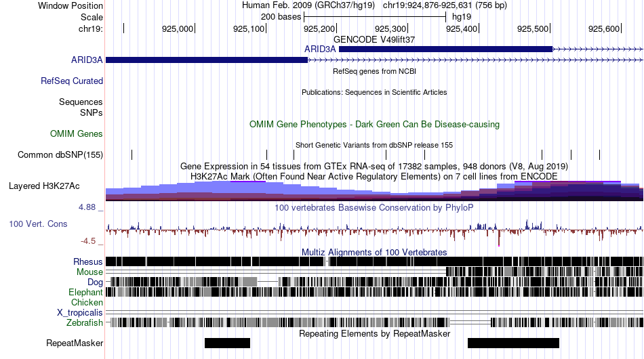Image resolution: width=644 pixels, height=359 pixels.
Task: Click the ARID3A gene label on the left
Action: [x=87, y=60]
